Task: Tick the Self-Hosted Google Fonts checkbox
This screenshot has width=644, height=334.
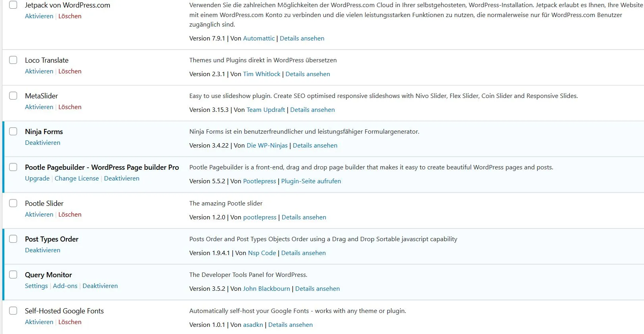Action: coord(13,311)
